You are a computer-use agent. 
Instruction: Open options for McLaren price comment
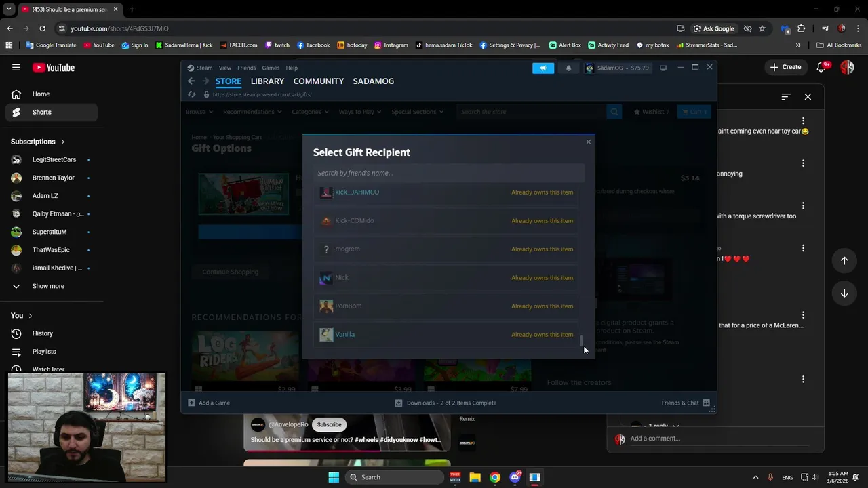click(803, 315)
